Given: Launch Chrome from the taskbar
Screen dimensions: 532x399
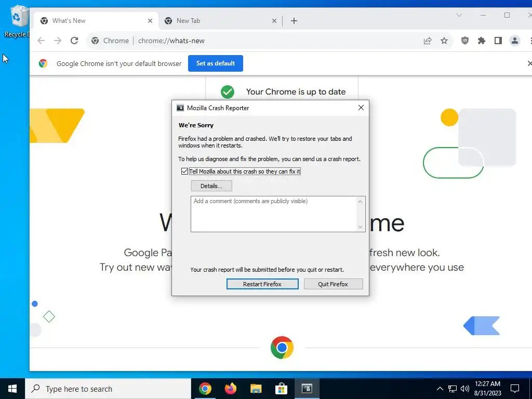Looking at the screenshot, I should pyautogui.click(x=205, y=389).
